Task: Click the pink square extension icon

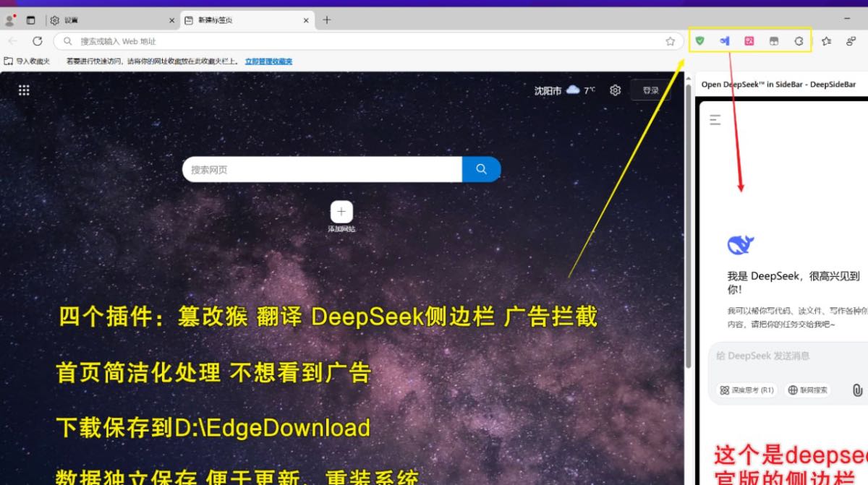Action: [749, 41]
